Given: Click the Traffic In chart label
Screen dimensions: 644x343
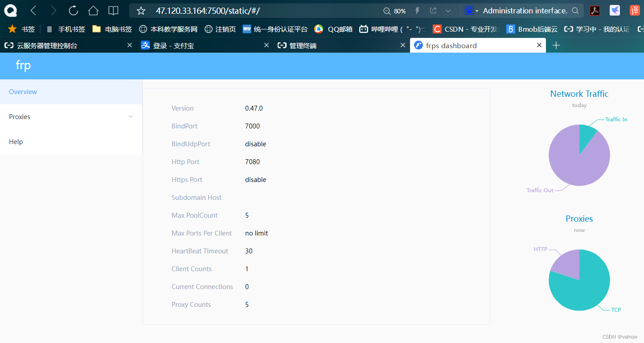Looking at the screenshot, I should 616,120.
